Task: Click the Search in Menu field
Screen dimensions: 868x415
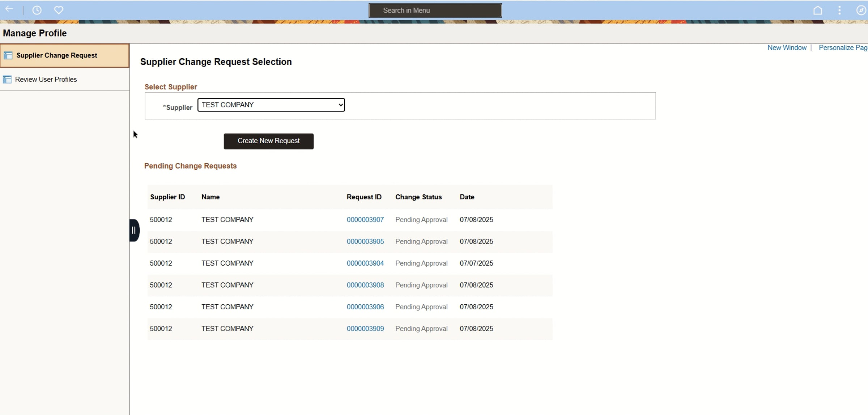Action: [435, 10]
